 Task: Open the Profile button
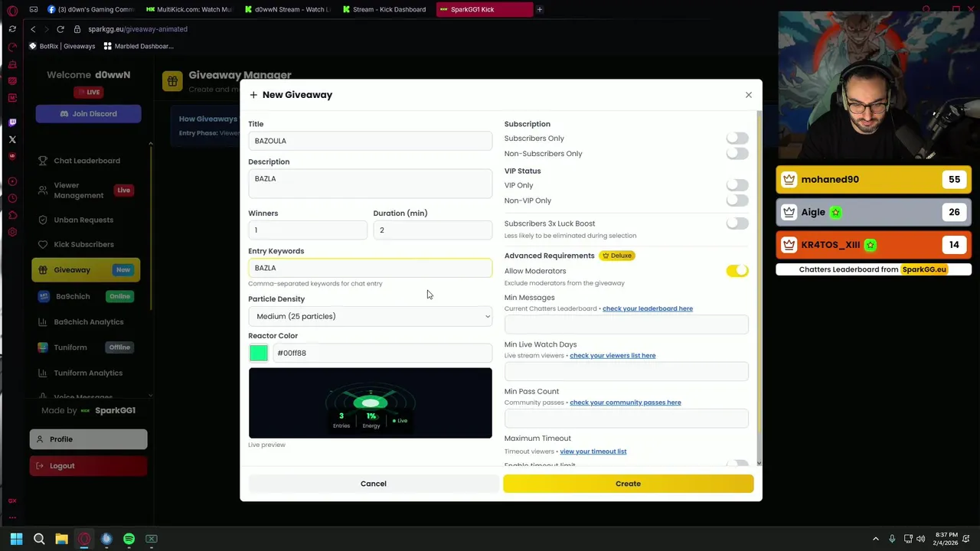click(x=88, y=439)
